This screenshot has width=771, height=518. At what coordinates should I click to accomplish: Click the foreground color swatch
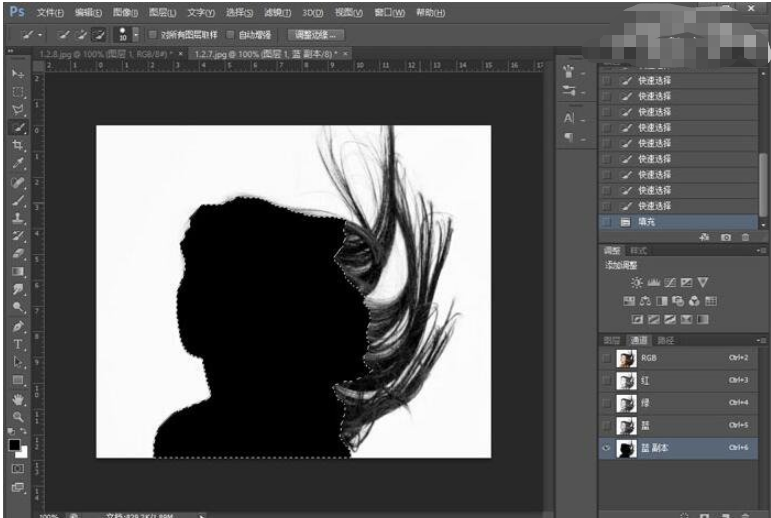click(14, 445)
